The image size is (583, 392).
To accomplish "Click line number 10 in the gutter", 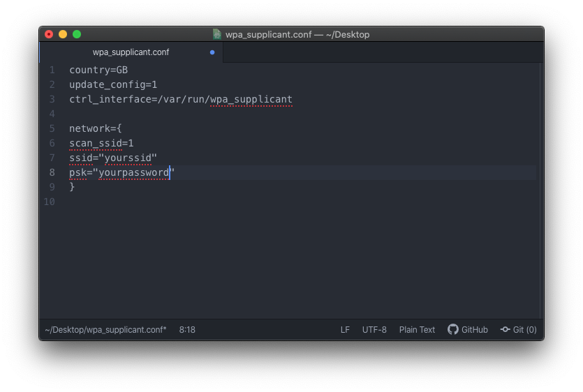I will (x=49, y=202).
